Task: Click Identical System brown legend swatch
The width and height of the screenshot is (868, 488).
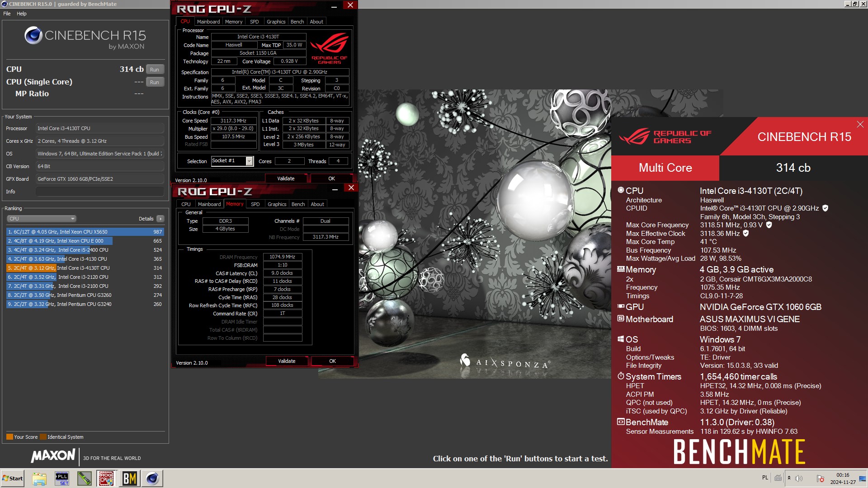Action: point(43,437)
